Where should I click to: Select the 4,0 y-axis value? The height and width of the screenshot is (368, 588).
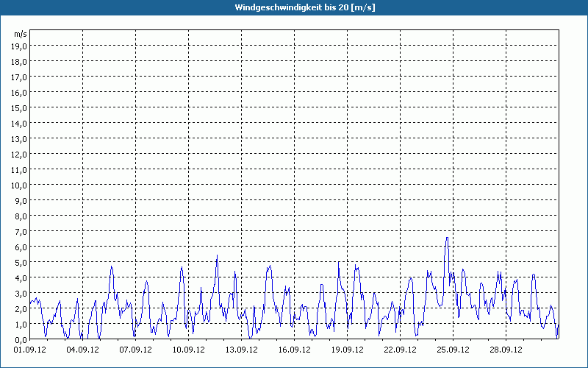[x=21, y=278]
